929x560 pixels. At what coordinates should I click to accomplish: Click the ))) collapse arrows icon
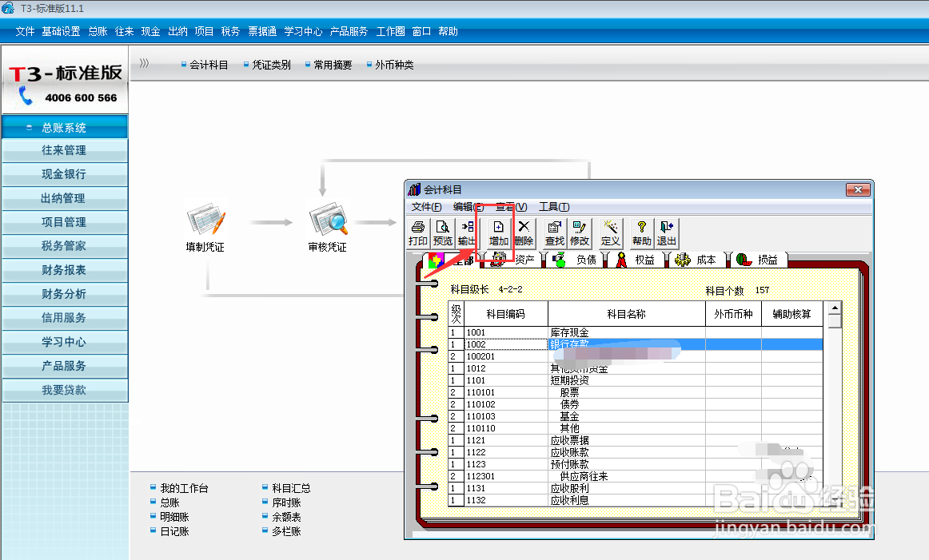pyautogui.click(x=144, y=63)
